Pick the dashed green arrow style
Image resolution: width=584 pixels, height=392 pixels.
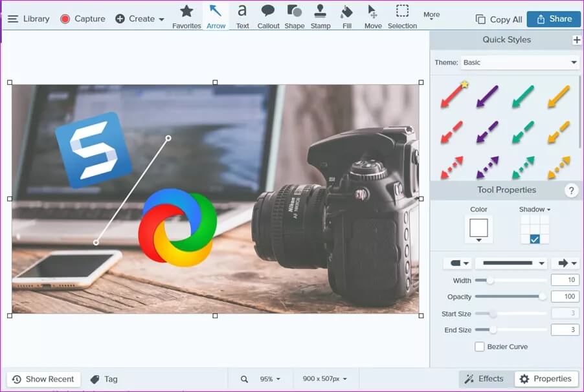523,132
